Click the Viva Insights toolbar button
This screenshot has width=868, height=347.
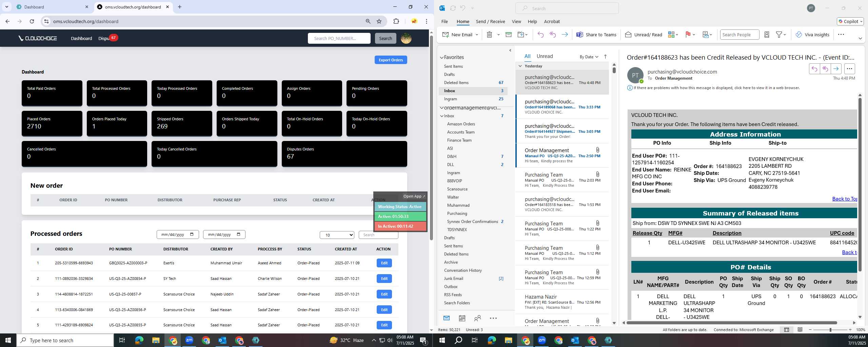pos(812,35)
